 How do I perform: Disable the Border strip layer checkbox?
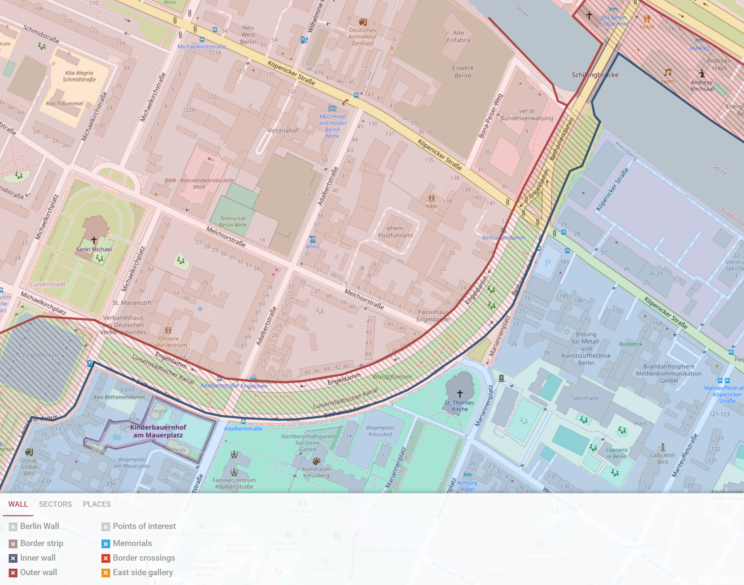pyautogui.click(x=13, y=542)
